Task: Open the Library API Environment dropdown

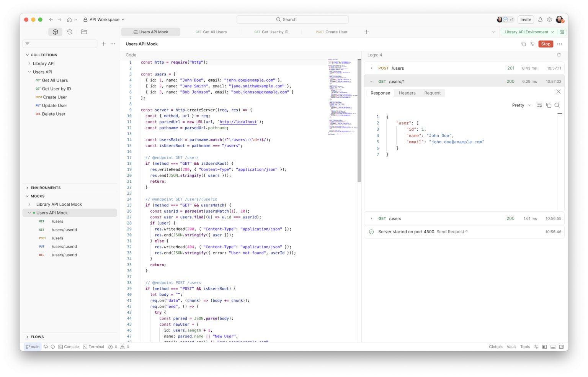Action: [529, 32]
